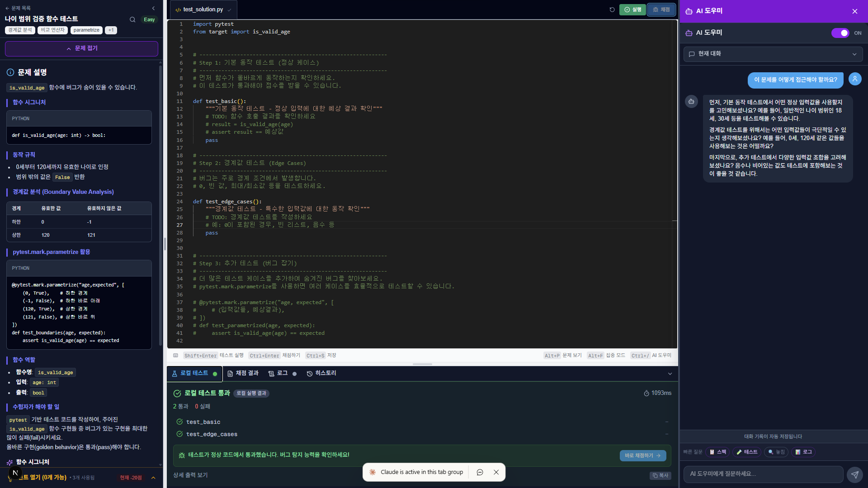The image size is (868, 488).
Task: Submit for grading with 채점 button
Action: [661, 9]
